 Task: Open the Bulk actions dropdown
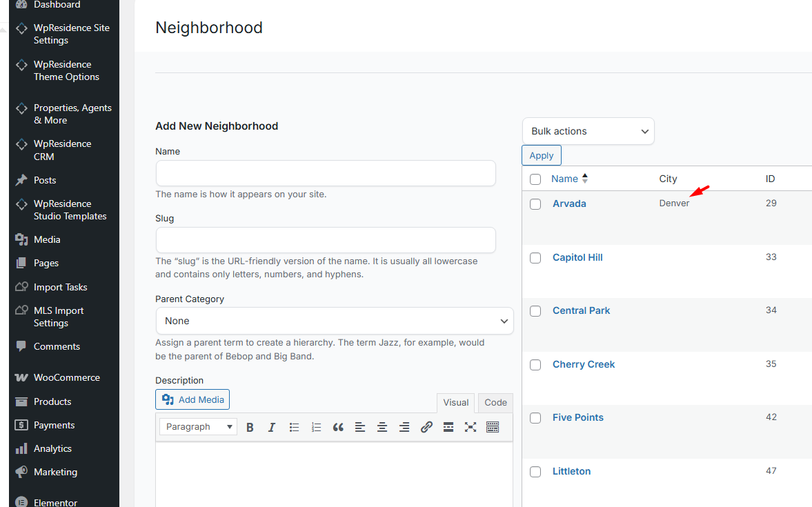tap(588, 131)
